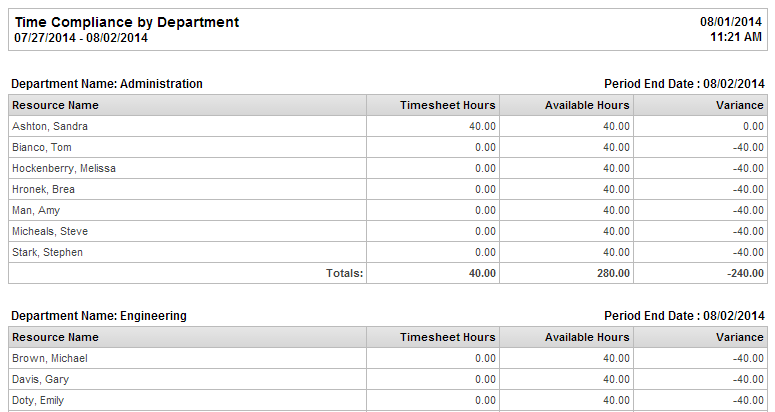The image size is (775, 412).
Task: Click Hockenberry, Melissa resource name
Action: point(64,168)
